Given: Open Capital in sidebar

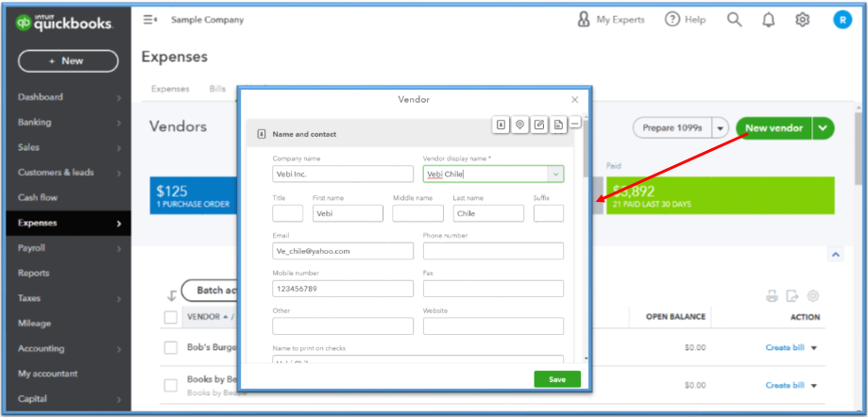Looking at the screenshot, I should click(32, 398).
